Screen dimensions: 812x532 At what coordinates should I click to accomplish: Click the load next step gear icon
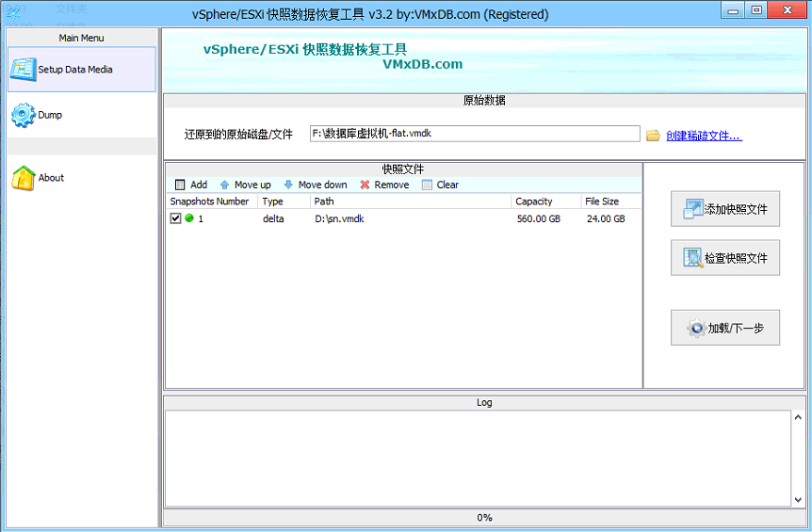696,328
